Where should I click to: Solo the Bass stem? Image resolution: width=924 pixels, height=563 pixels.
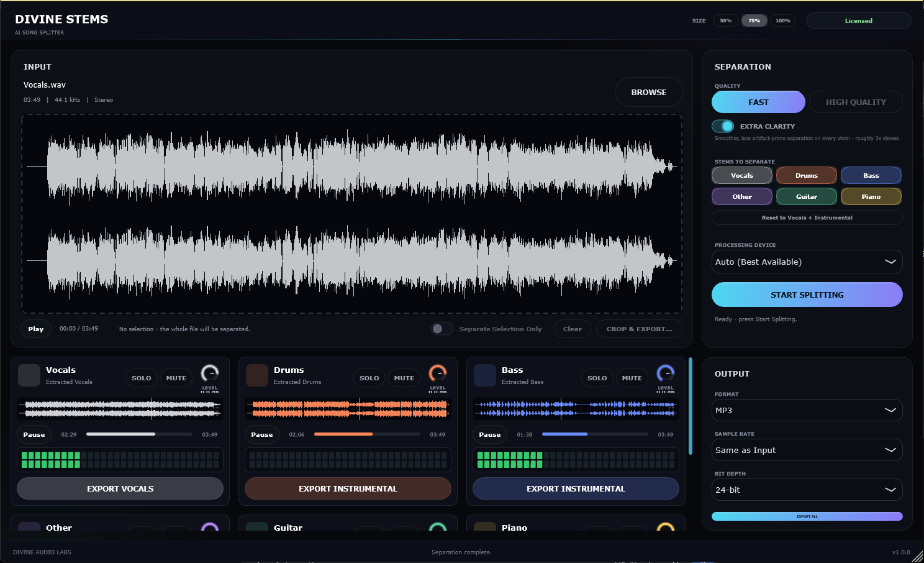pyautogui.click(x=597, y=378)
